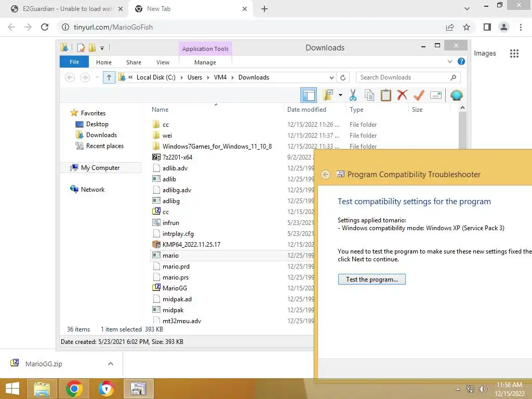Select the mario application file

(170, 256)
